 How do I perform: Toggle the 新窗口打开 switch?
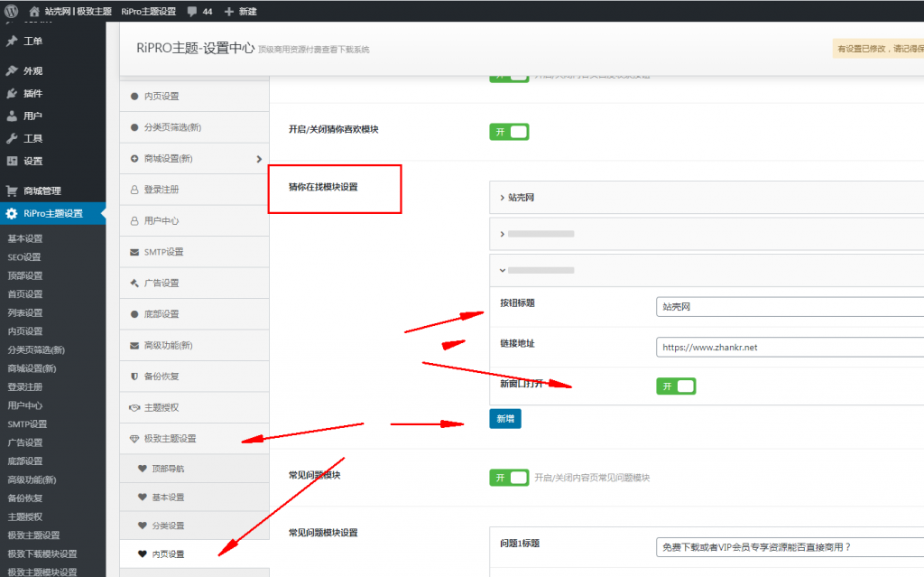(x=676, y=386)
